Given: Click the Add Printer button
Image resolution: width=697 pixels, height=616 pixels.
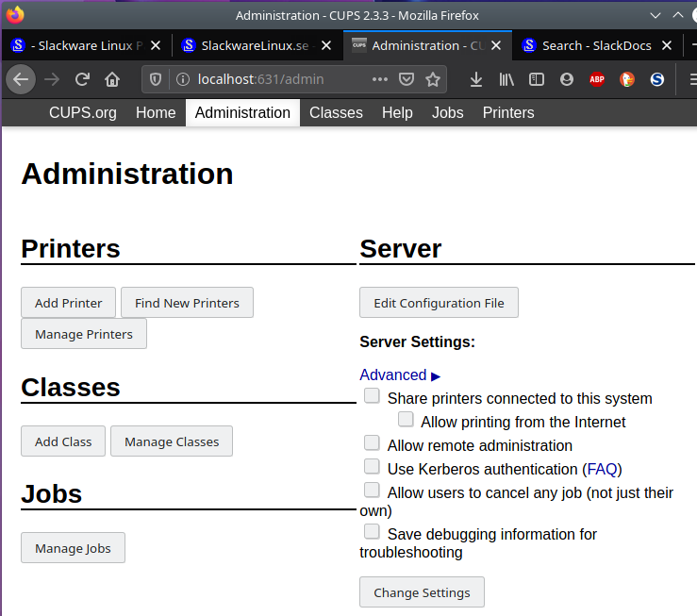Looking at the screenshot, I should click(x=69, y=303).
